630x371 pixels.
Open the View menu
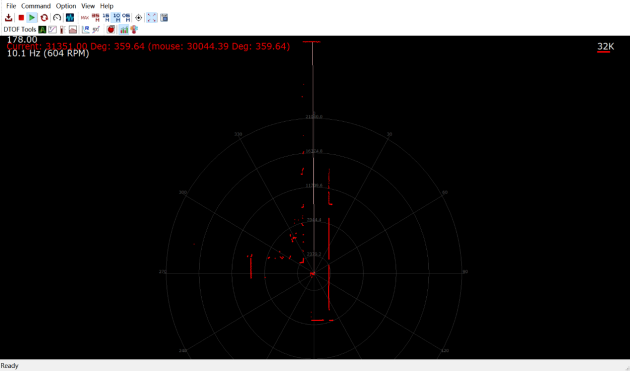tap(88, 6)
